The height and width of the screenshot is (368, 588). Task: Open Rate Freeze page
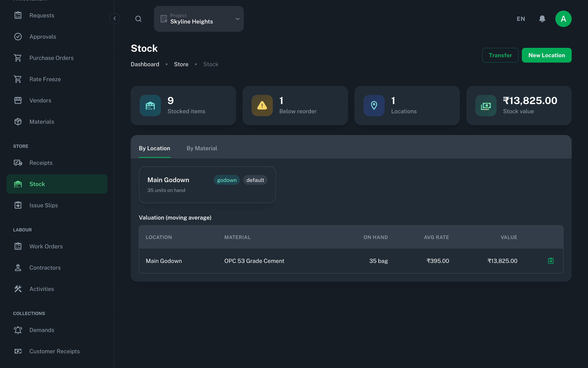point(57,79)
